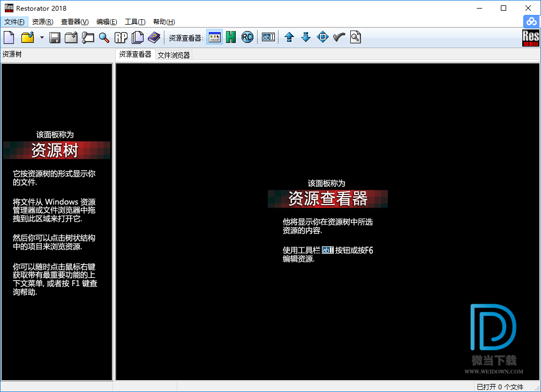Switch to RC view with blue RC icon
This screenshot has width=541, height=392.
pyautogui.click(x=247, y=37)
